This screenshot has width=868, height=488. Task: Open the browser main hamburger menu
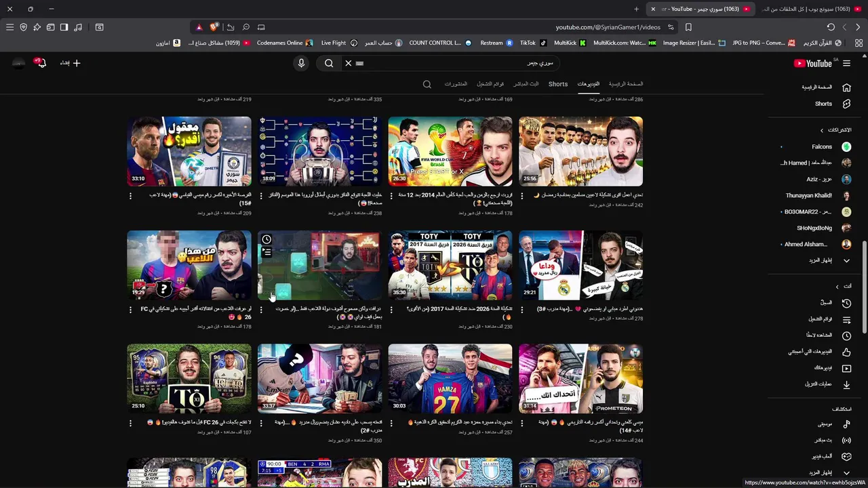coord(9,27)
